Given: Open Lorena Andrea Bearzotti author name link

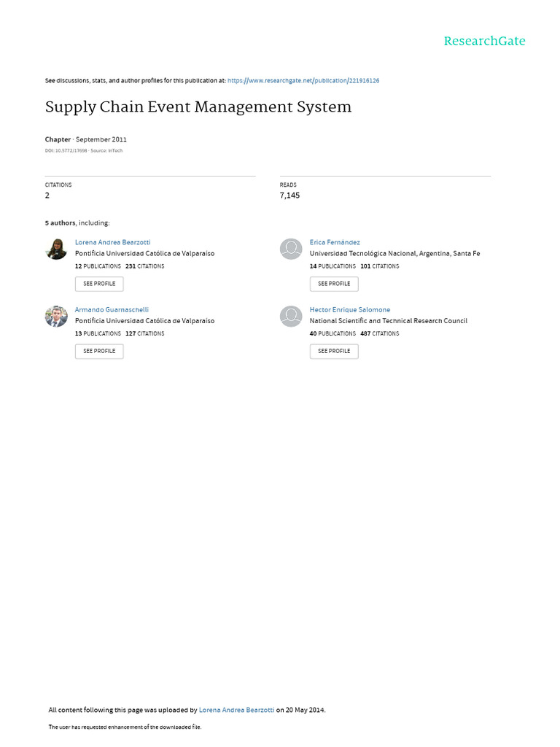Looking at the screenshot, I should [x=113, y=242].
